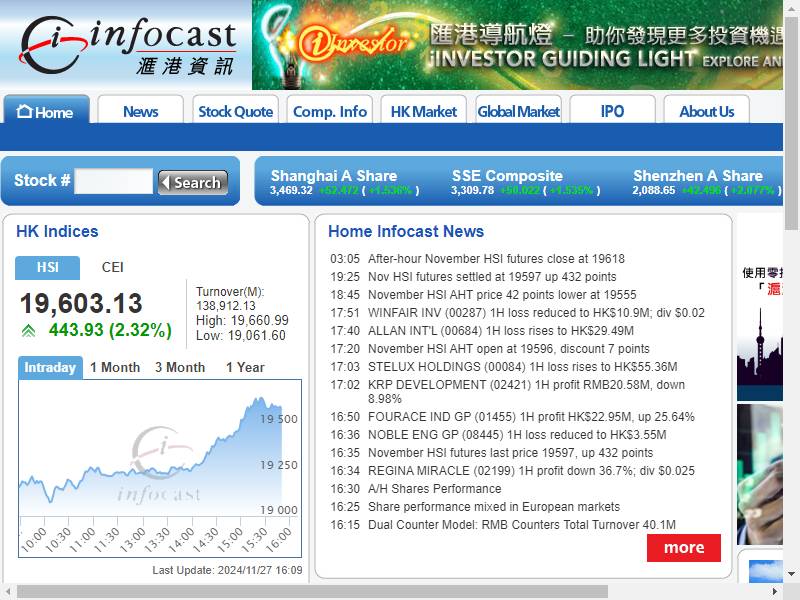Open the News menu tab
Image resolution: width=800 pixels, height=600 pixels.
click(141, 110)
